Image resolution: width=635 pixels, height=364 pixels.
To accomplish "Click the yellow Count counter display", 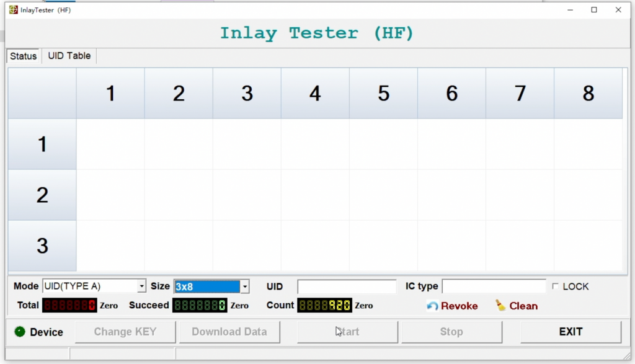I will tap(324, 305).
